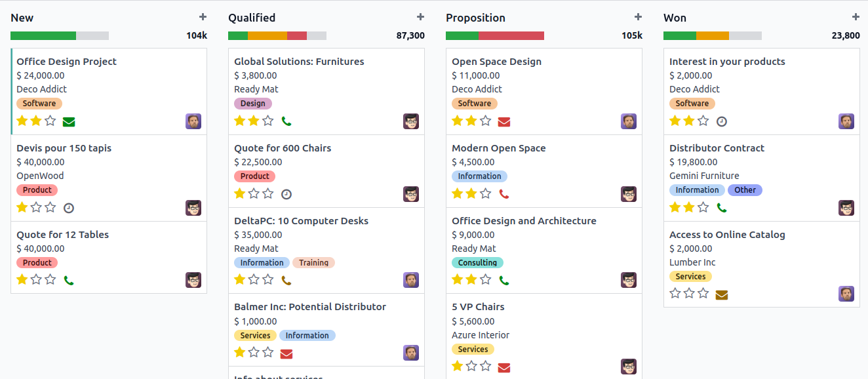Click the clock activity icon on Devis pour 150 tapis
Viewport: 868px width, 379px height.
click(69, 208)
